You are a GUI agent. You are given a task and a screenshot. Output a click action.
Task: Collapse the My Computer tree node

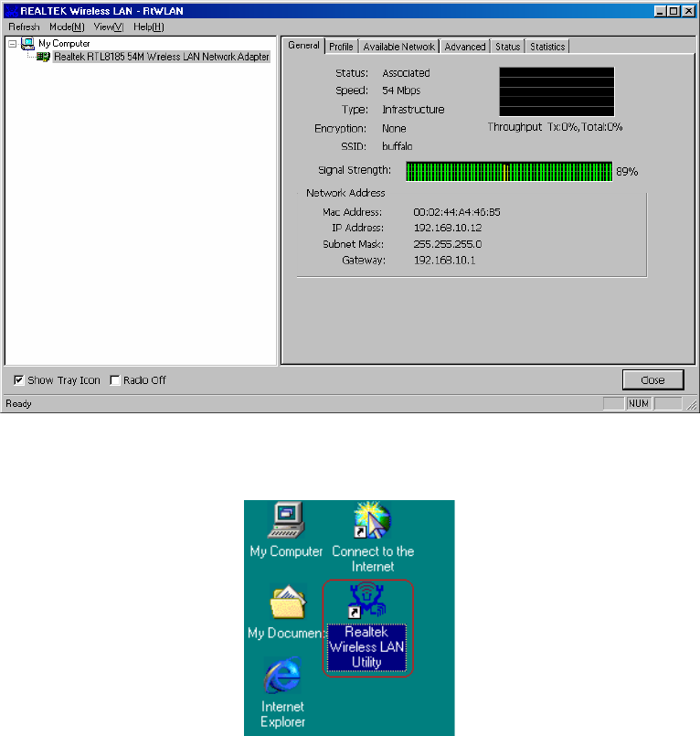coord(13,44)
